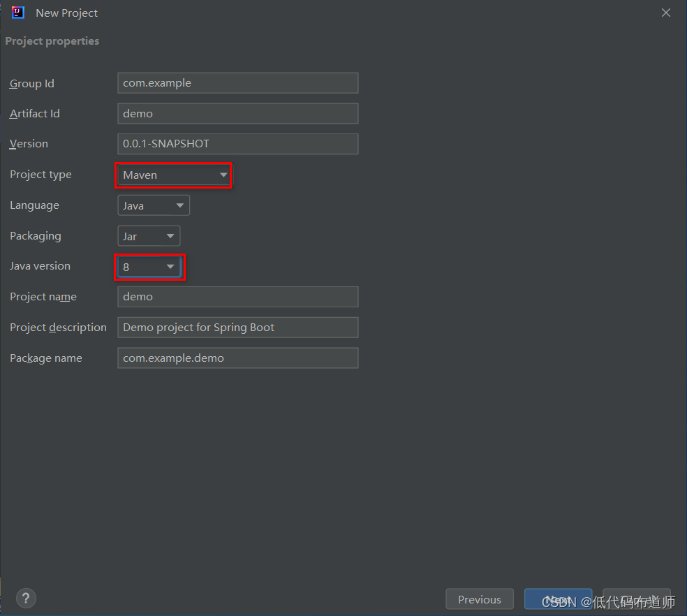
Task: Click the Project type label
Action: click(x=40, y=175)
